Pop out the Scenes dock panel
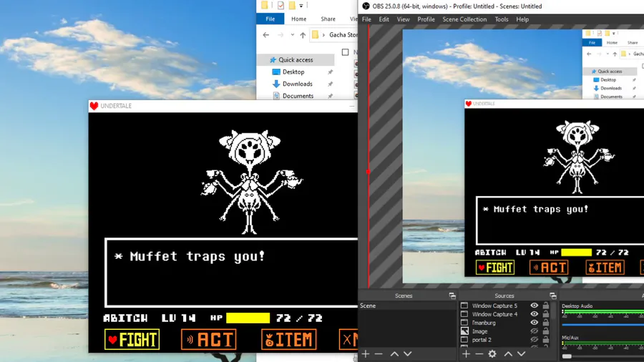Screen dimensions: 644x362 (452, 296)
